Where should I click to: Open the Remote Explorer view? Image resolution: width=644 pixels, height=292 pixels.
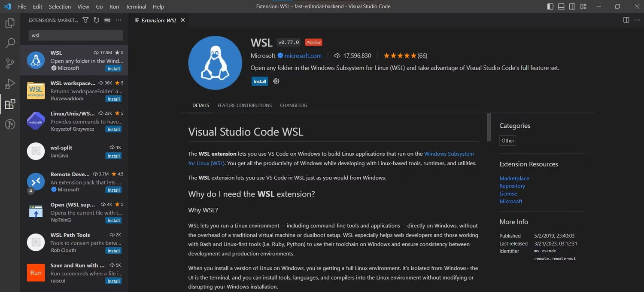click(x=9, y=124)
